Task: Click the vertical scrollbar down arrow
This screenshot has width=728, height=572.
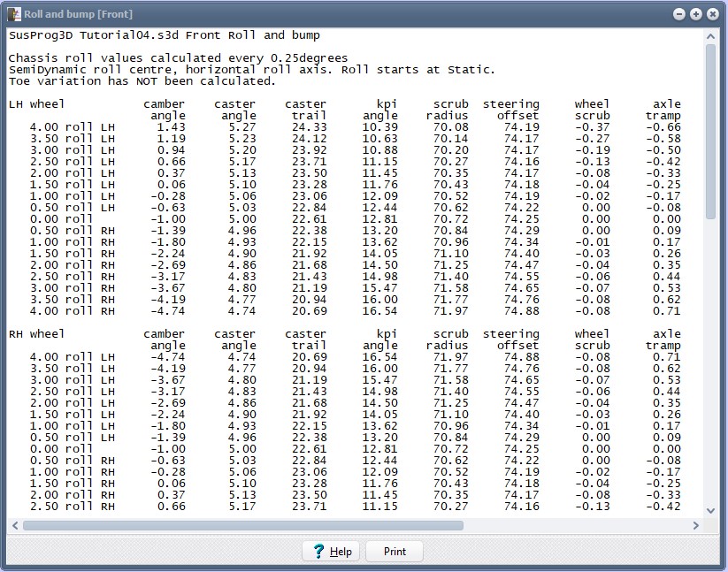Action: (710, 510)
